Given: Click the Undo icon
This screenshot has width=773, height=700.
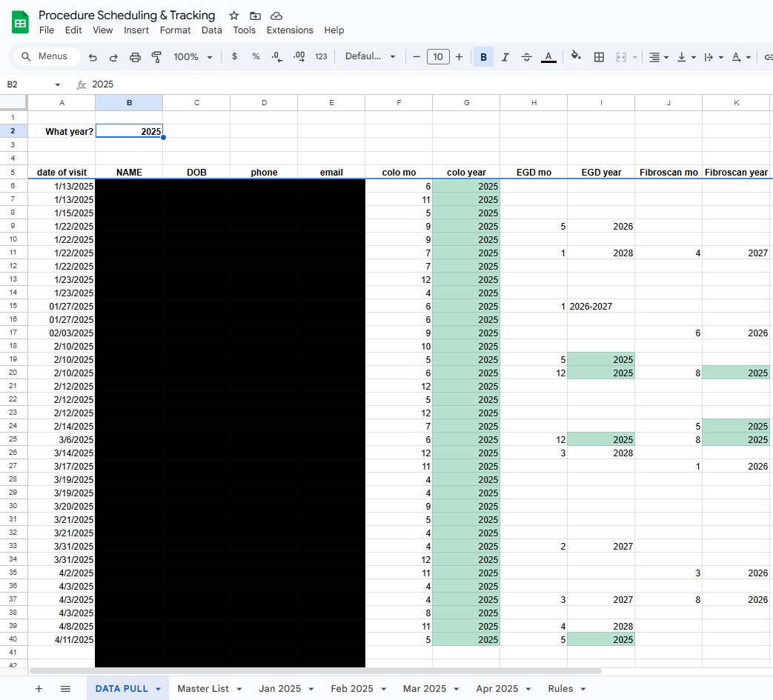Looking at the screenshot, I should tap(93, 57).
